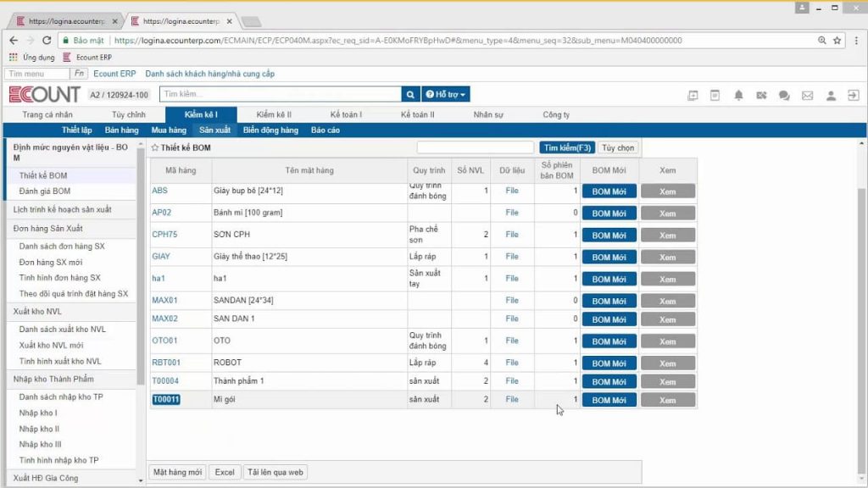Reload the page using the refresh icon

click(x=47, y=41)
